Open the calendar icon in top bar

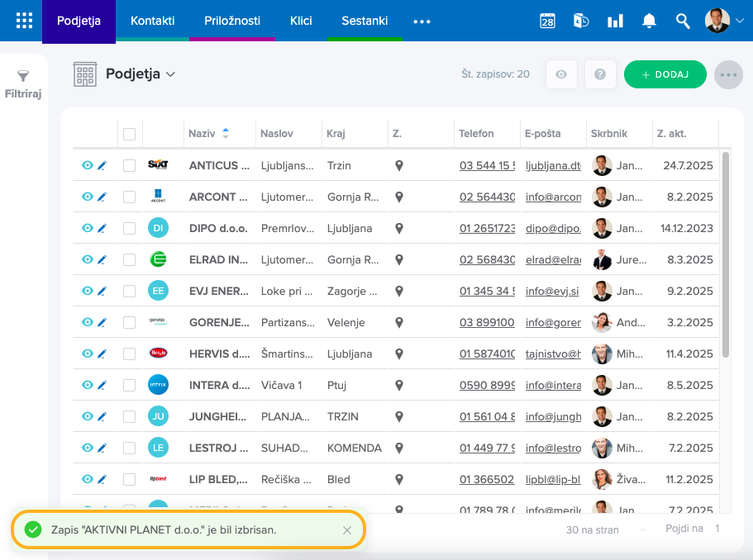[547, 21]
